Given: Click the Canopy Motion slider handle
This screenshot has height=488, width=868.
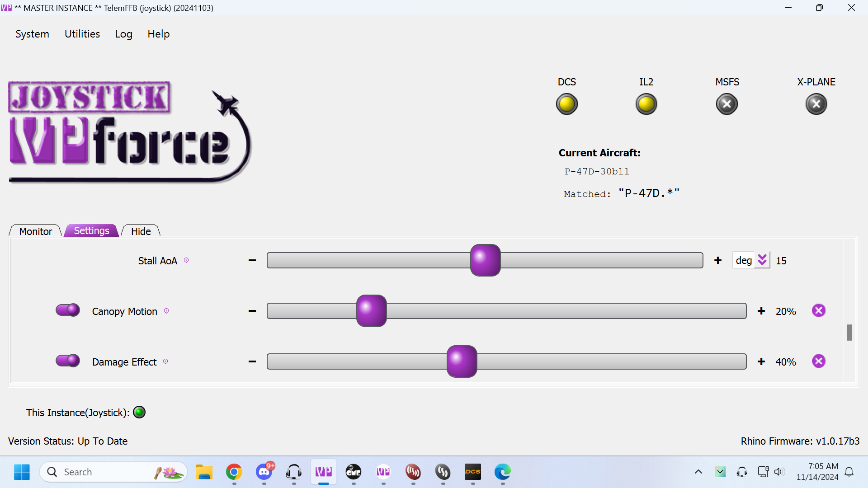Looking at the screenshot, I should (371, 311).
